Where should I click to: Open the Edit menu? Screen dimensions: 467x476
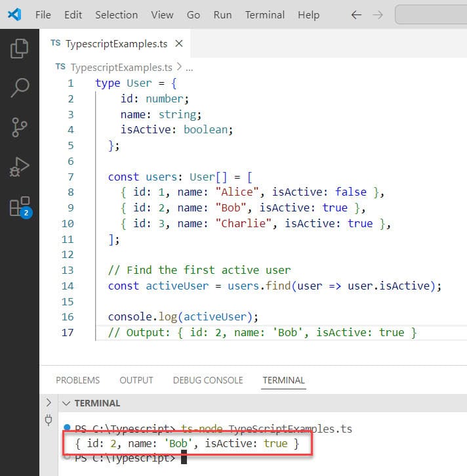[x=73, y=15]
